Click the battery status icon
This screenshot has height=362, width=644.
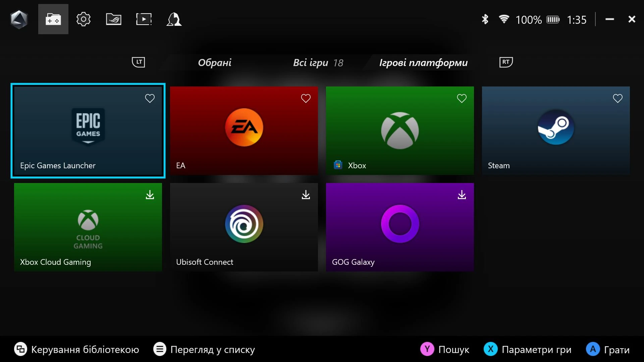(553, 19)
